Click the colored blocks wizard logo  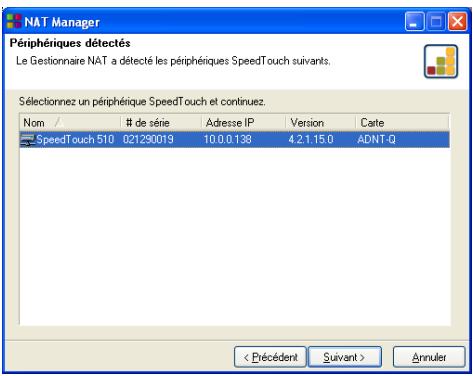tap(441, 62)
